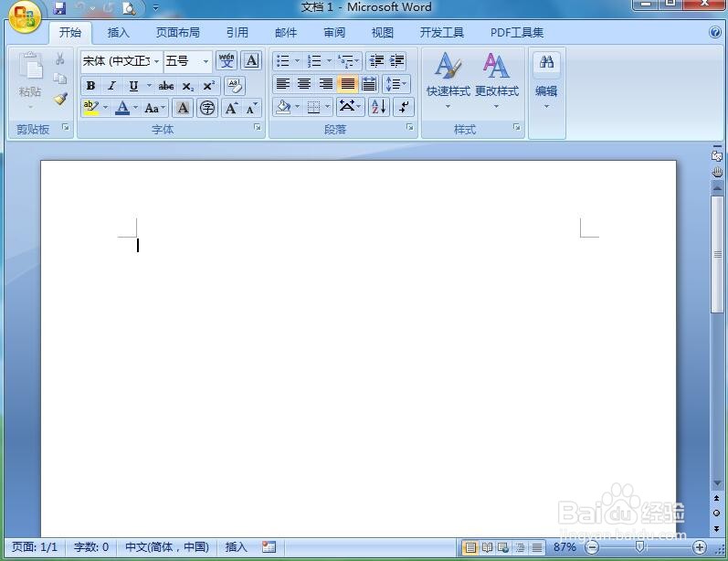Image resolution: width=728 pixels, height=561 pixels.
Task: Align text to the left
Action: [283, 84]
